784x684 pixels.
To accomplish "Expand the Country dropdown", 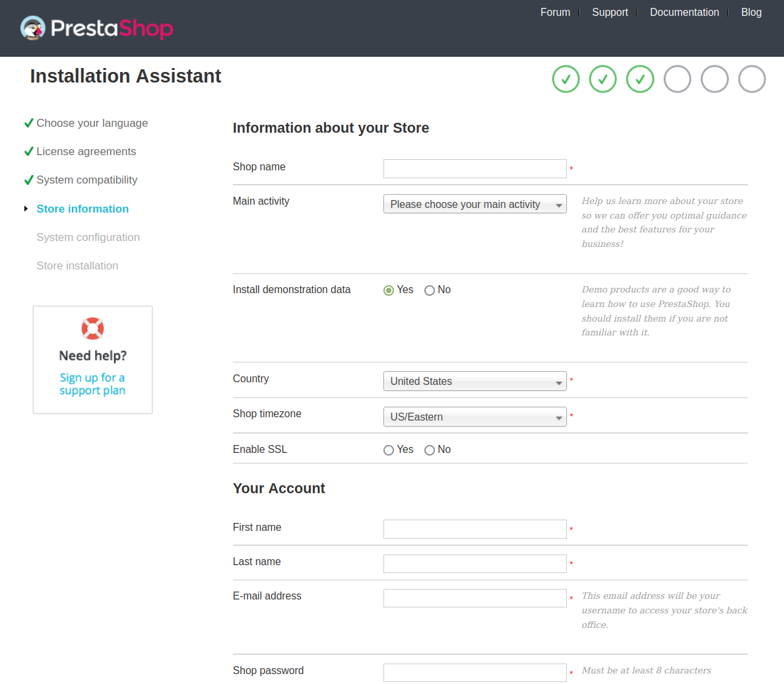I will (x=474, y=382).
